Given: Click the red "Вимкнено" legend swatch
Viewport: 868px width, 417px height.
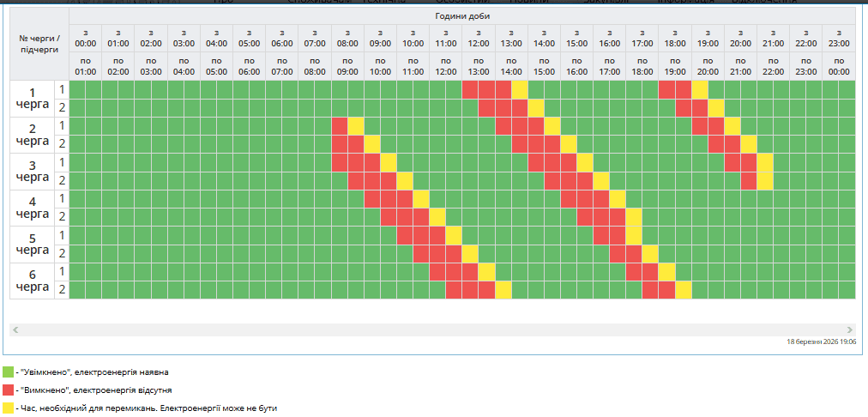Looking at the screenshot, I should pos(8,390).
